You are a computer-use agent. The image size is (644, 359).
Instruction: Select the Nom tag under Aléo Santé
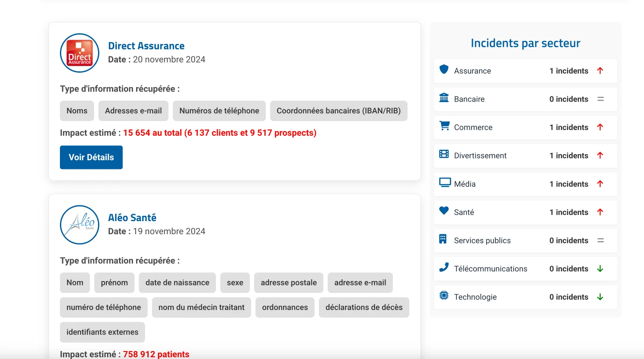point(75,283)
